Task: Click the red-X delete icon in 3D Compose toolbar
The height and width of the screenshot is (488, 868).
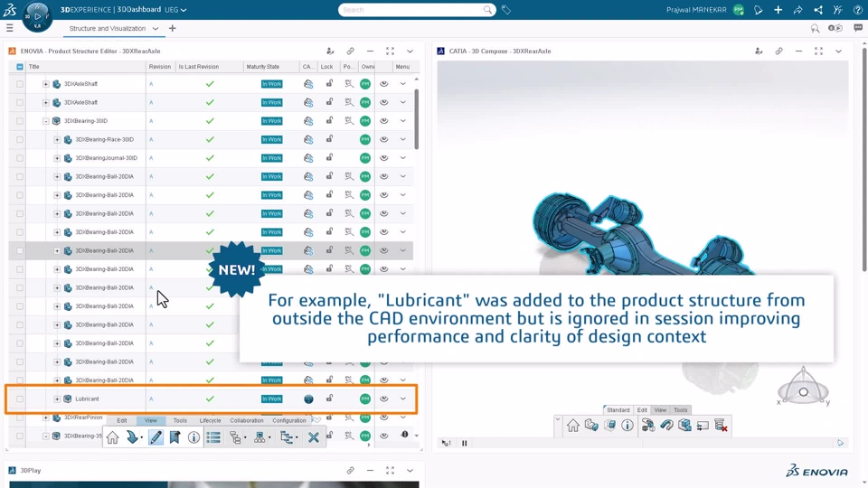Action: point(721,426)
